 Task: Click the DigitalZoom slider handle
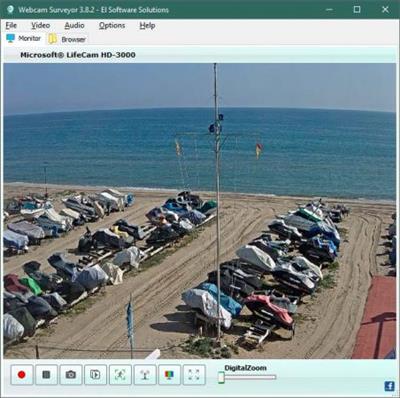click(x=221, y=377)
